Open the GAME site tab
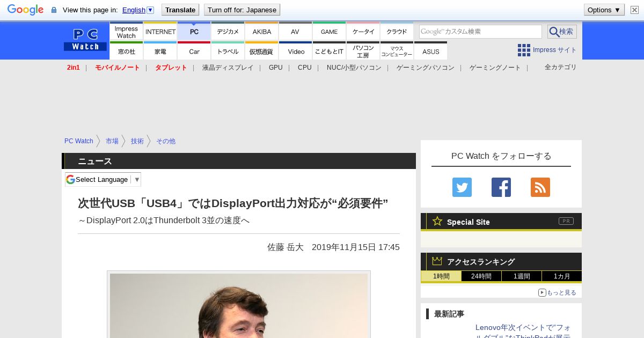Viewport: 644px width, 338px height. 330,32
